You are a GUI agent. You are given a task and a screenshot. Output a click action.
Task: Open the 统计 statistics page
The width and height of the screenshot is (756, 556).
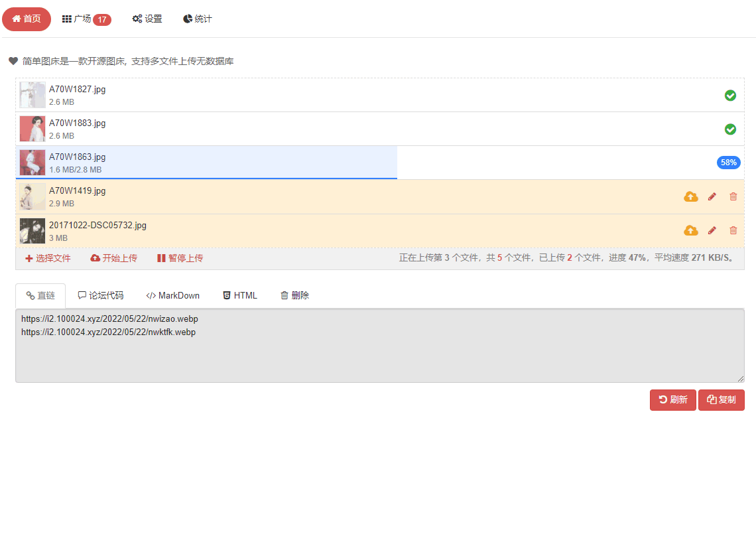[x=197, y=19]
